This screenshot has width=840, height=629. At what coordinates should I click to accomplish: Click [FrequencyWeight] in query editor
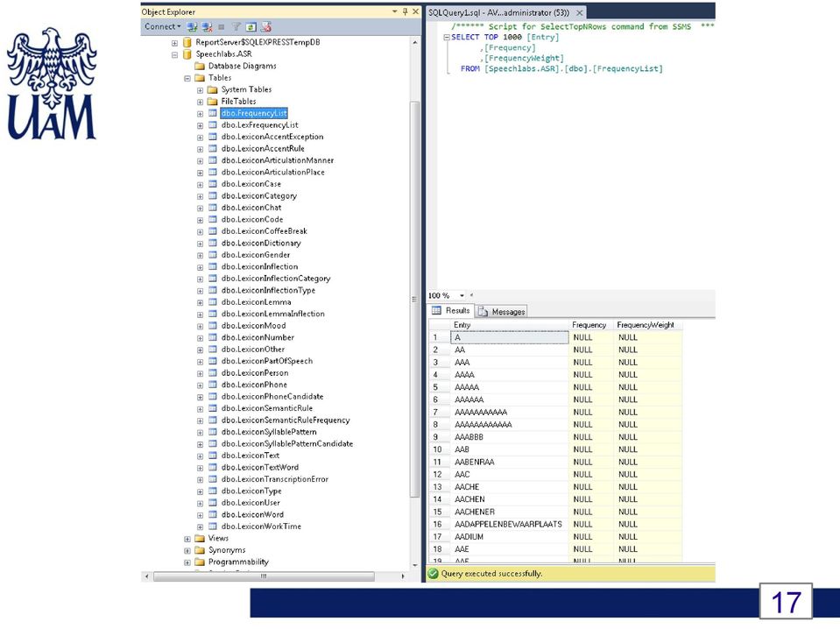(524, 59)
